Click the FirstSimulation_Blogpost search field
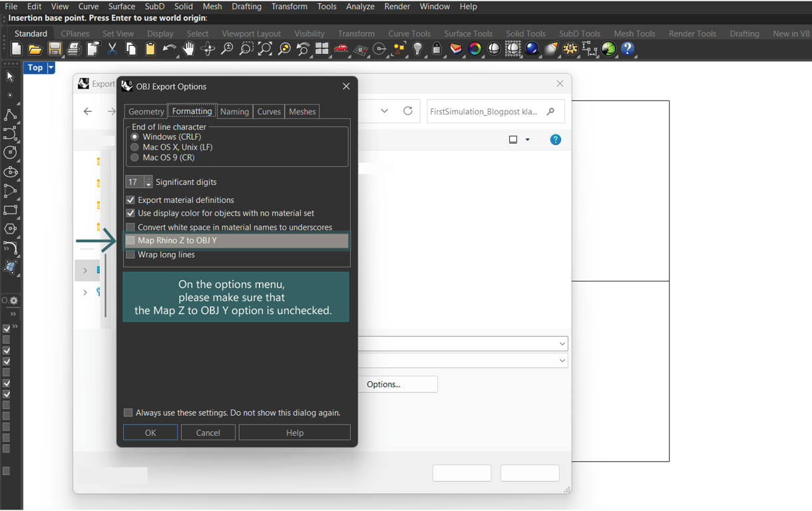812x511 pixels. [x=496, y=111]
